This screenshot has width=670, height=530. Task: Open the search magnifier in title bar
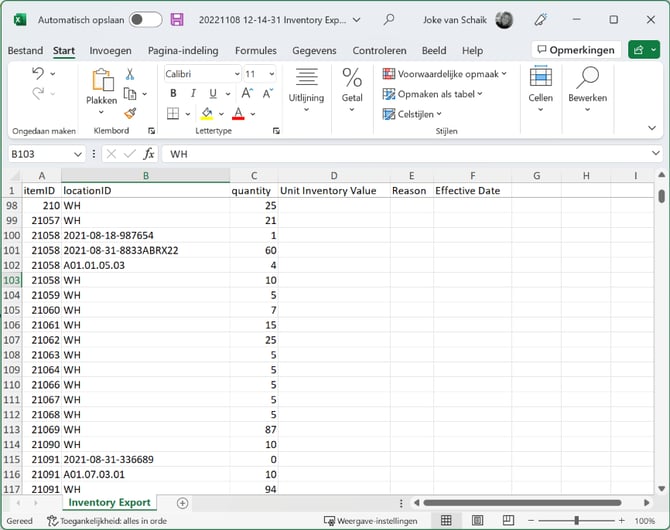point(389,19)
